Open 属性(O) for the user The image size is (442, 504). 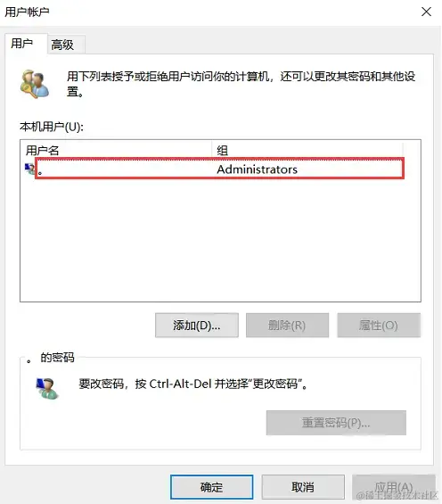point(379,326)
